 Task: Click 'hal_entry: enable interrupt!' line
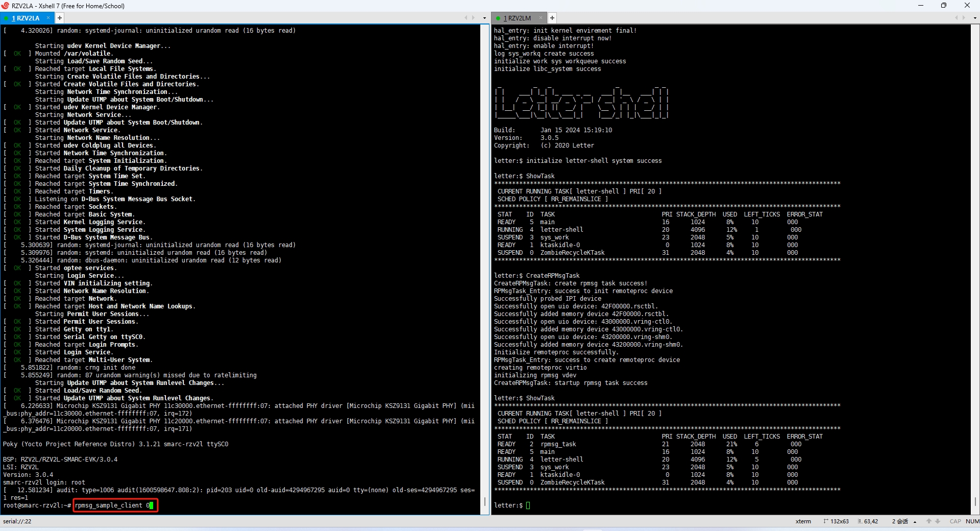tap(544, 46)
